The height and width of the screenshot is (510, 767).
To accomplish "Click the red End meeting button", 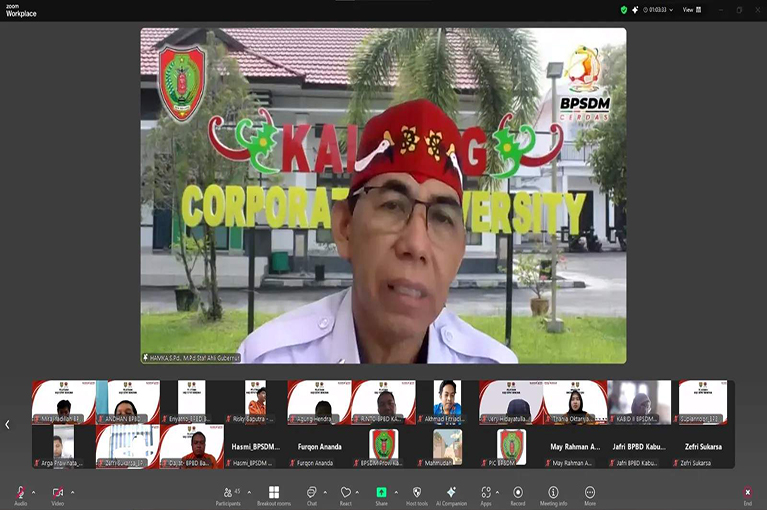I will click(747, 493).
